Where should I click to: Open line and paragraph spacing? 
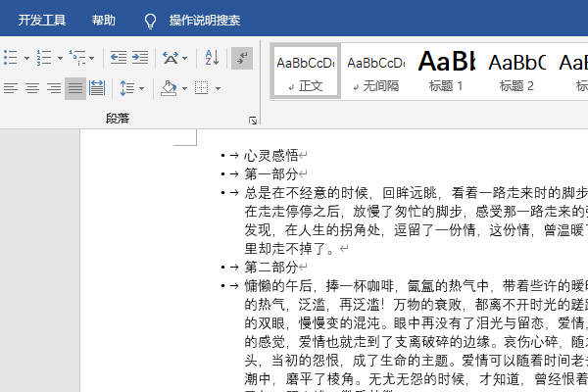tap(126, 88)
